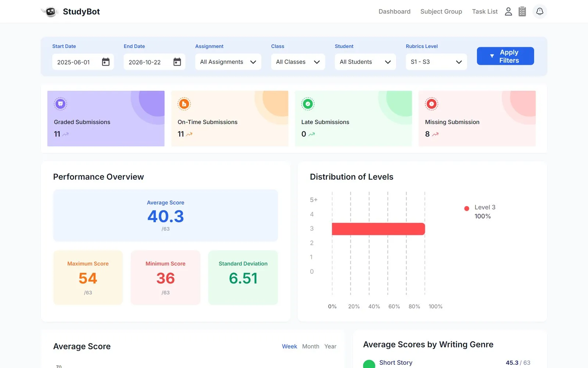Open the checklist clipboard icon in header
Screen dimensions: 588x368
pos(522,12)
